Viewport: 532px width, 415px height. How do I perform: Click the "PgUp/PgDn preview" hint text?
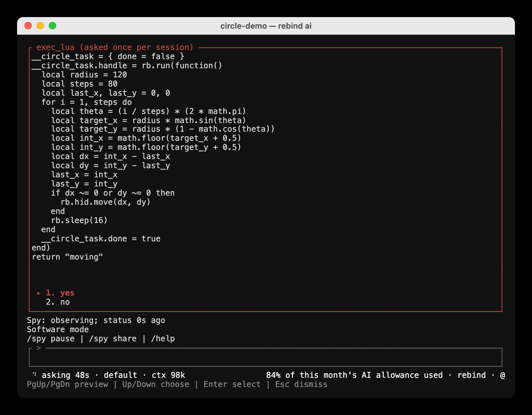point(67,384)
